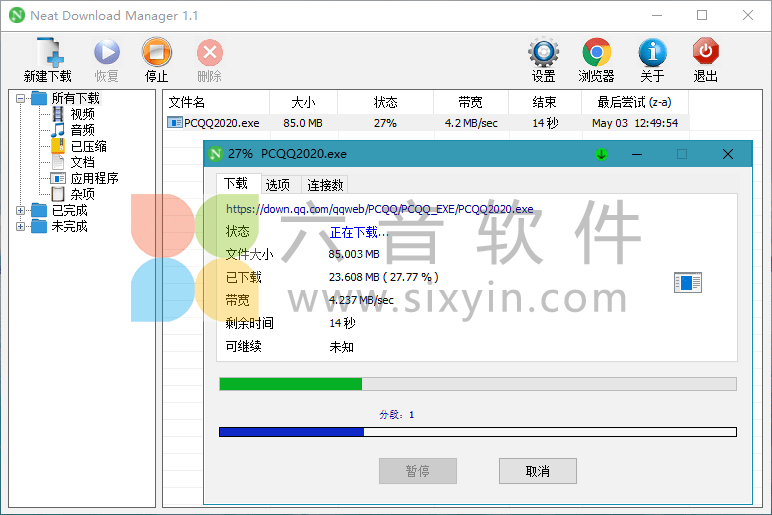Click the 分段: 1 segment label
772x515 pixels.
[x=396, y=415]
